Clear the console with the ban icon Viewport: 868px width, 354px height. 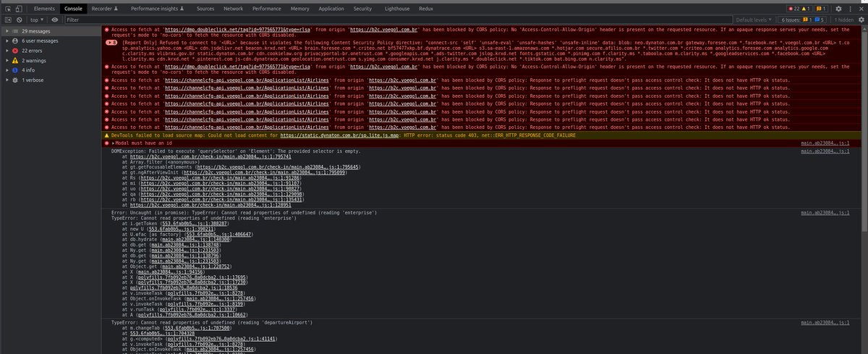point(21,20)
